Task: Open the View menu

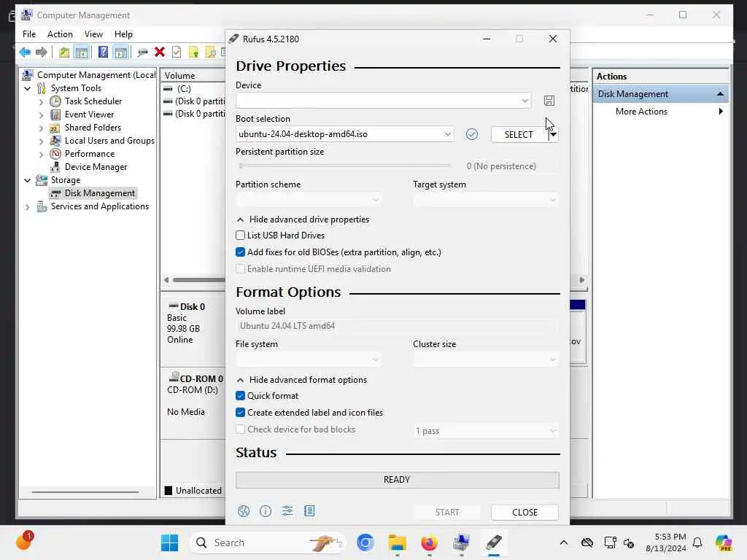Action: pyautogui.click(x=93, y=34)
